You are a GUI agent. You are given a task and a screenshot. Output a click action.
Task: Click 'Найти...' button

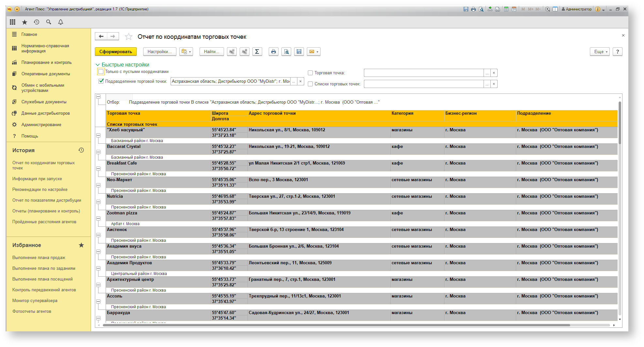[212, 51]
